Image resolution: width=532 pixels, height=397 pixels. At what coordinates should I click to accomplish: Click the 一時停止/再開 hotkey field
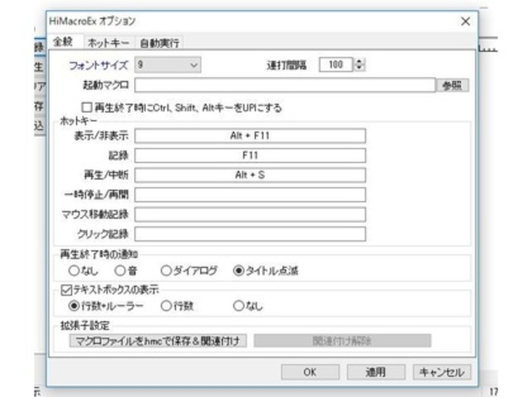click(250, 195)
